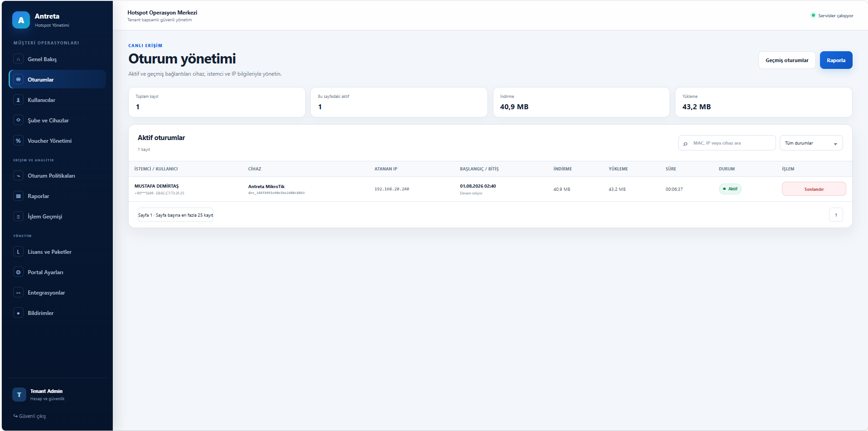Click the Şube ve Cihazlar sidebar icon

[18, 121]
